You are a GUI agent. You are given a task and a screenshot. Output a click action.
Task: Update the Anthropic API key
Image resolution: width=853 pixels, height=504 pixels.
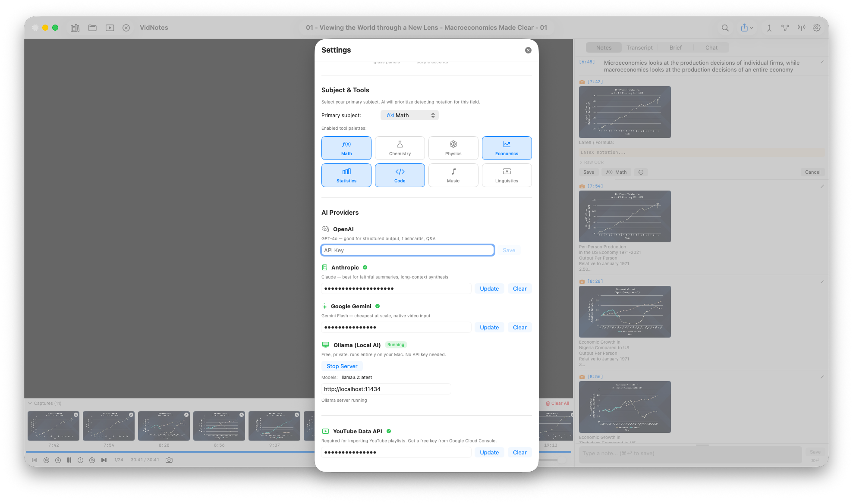coord(489,288)
